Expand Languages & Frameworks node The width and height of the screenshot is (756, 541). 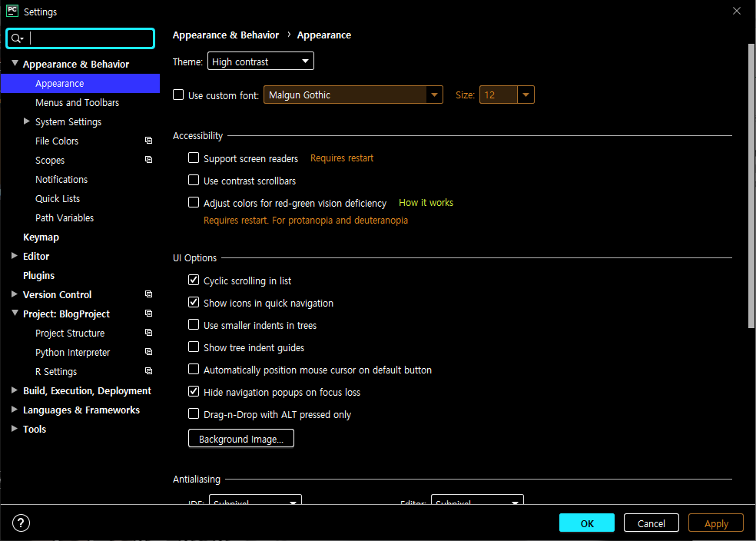[15, 410]
